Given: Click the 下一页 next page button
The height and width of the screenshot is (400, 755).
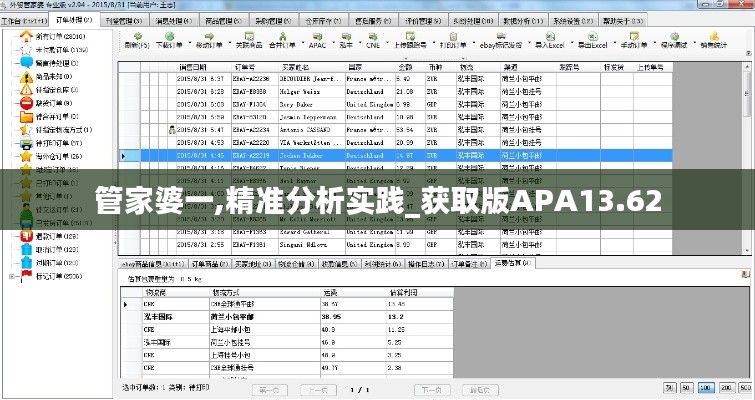Looking at the screenshot, I should (x=432, y=389).
